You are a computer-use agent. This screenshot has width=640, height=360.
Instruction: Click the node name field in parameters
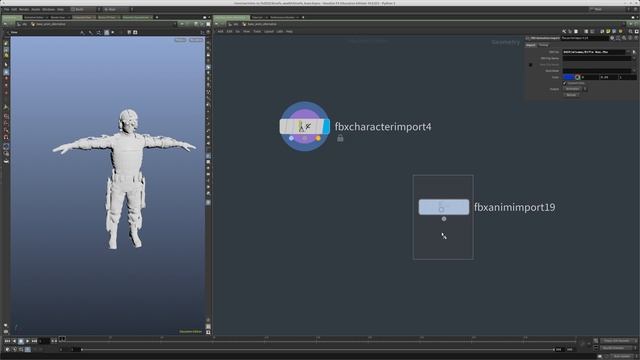coord(584,38)
